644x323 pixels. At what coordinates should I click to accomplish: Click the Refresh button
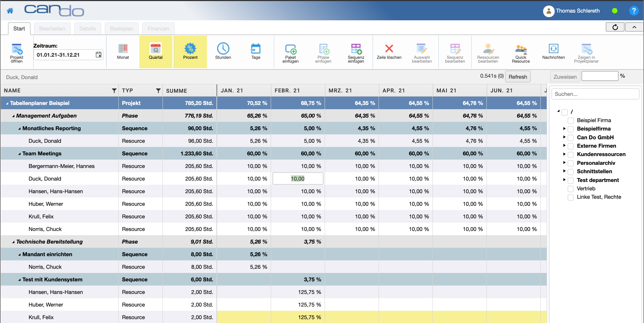point(518,77)
